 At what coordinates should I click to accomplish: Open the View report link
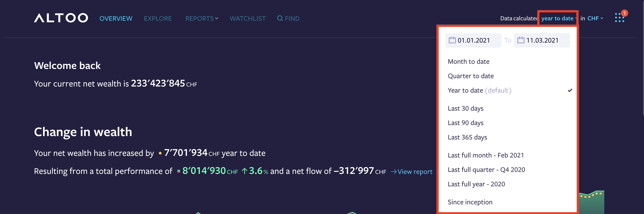[415, 172]
